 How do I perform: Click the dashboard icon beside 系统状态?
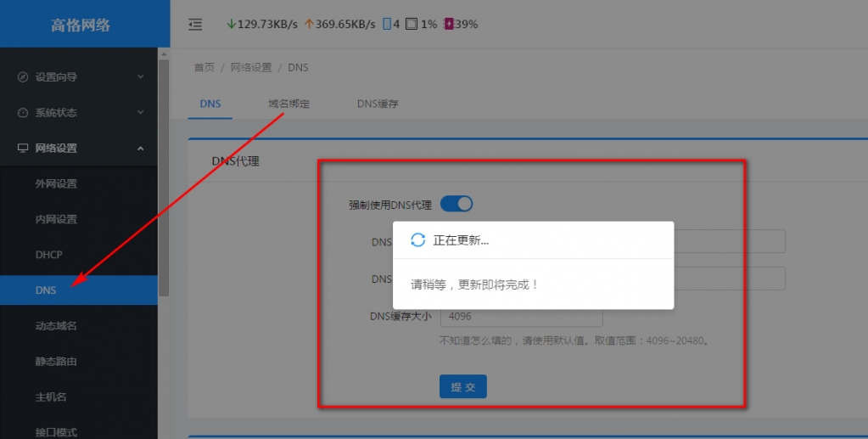pyautogui.click(x=23, y=113)
